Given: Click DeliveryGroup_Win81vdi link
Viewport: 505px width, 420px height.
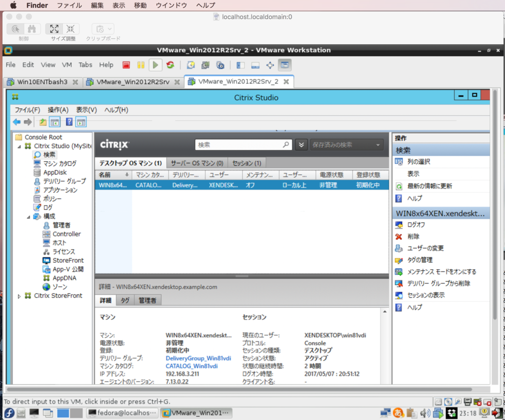Looking at the screenshot, I should [x=198, y=358].
